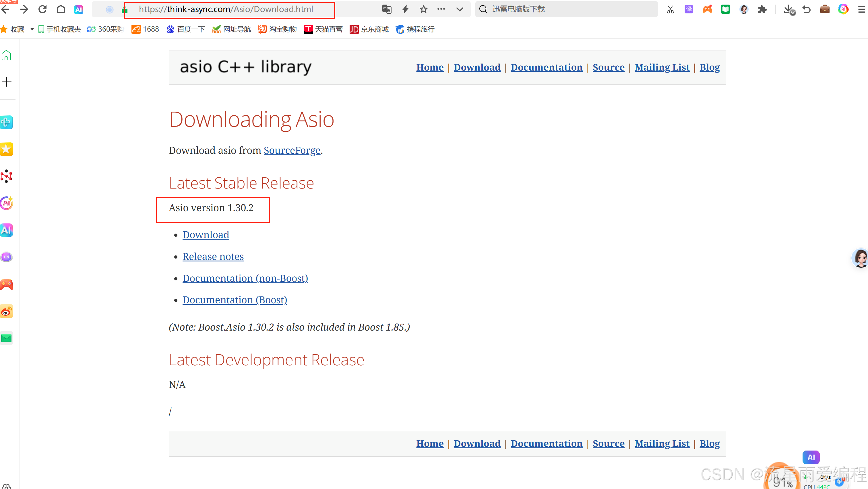Open the downloads manager icon
The width and height of the screenshot is (868, 489).
point(788,9)
